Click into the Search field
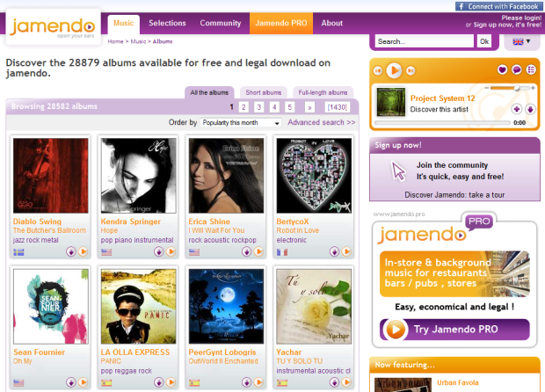The image size is (545, 392). pos(424,41)
